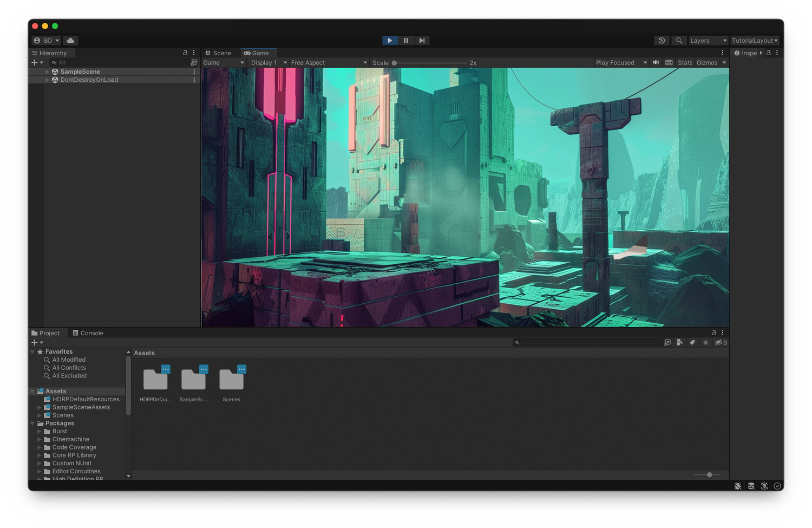The width and height of the screenshot is (812, 528).
Task: Open the TutorialLayout dropdown
Action: pos(755,40)
